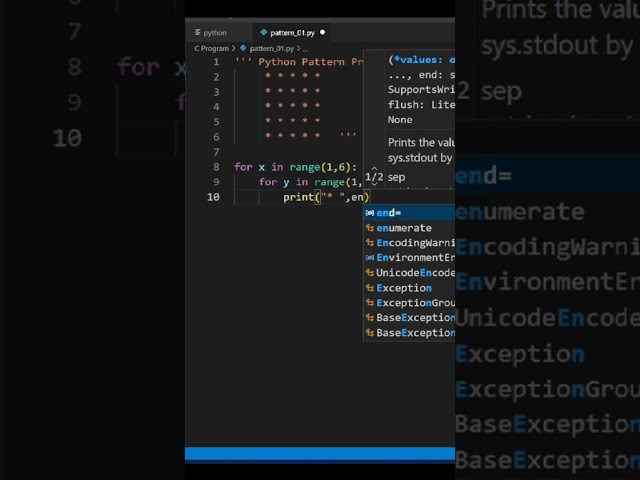Choose the EncodingWarning suggestion

tap(409, 243)
